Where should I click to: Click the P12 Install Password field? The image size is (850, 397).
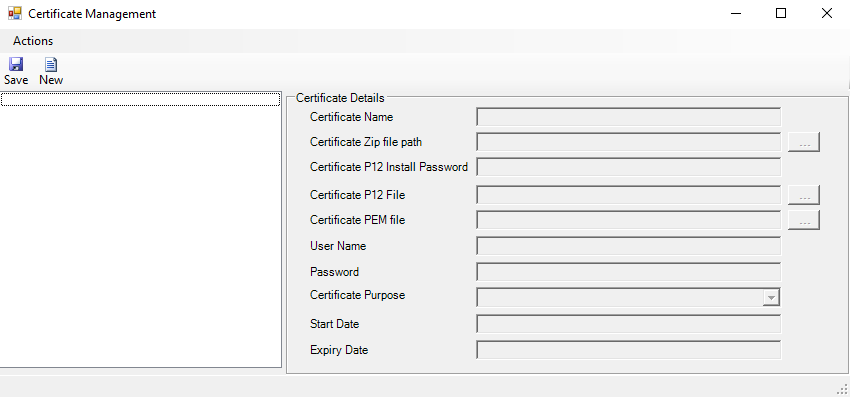click(x=628, y=167)
